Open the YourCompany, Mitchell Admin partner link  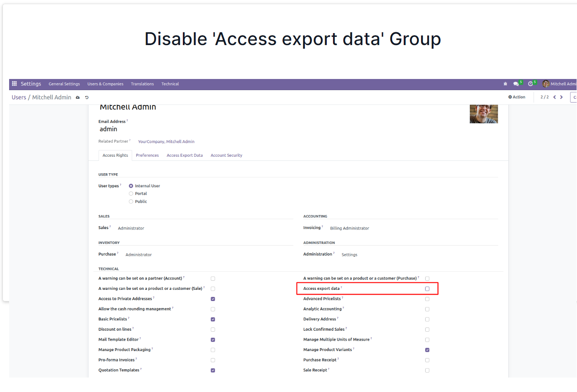point(166,141)
